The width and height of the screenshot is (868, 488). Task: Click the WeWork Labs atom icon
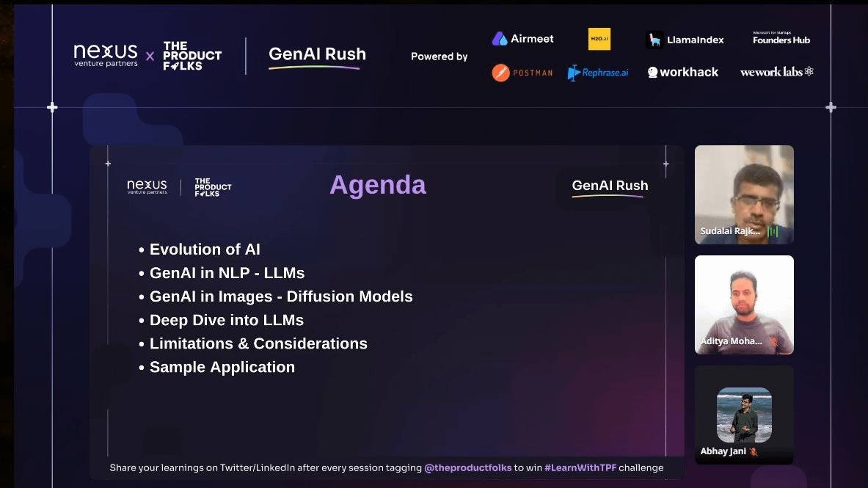[x=808, y=72]
